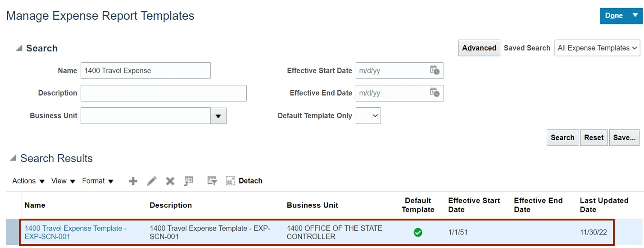Click the Create (plus) icon in results toolbar
The width and height of the screenshot is (644, 248).
pos(133,181)
